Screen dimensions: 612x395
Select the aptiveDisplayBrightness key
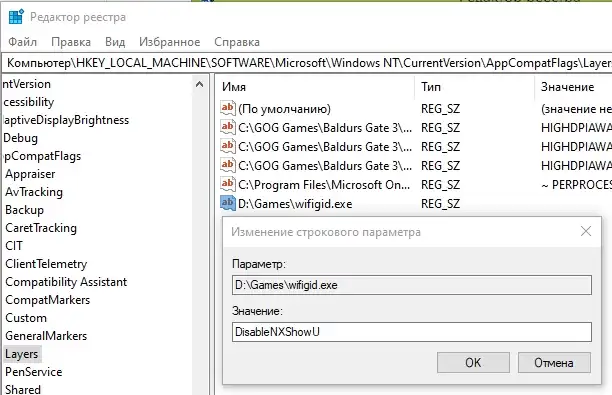66,120
